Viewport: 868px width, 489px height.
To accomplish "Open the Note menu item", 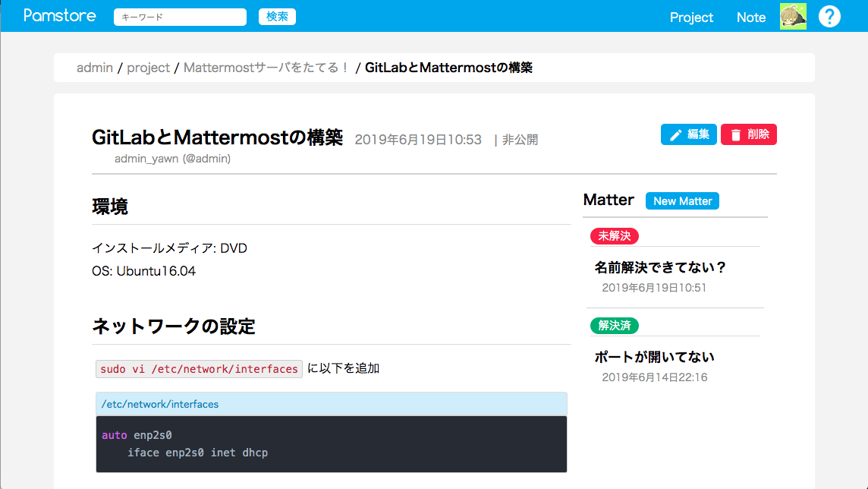I will [x=751, y=17].
